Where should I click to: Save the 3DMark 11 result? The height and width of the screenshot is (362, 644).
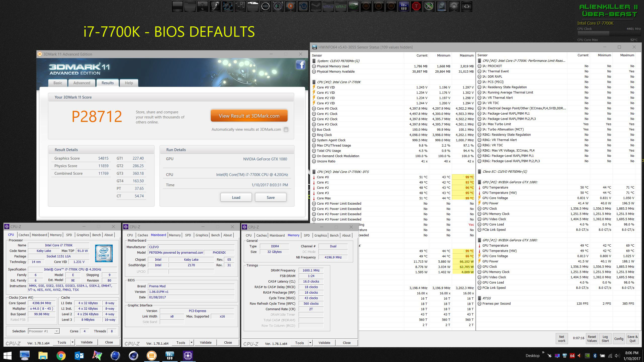tap(270, 197)
